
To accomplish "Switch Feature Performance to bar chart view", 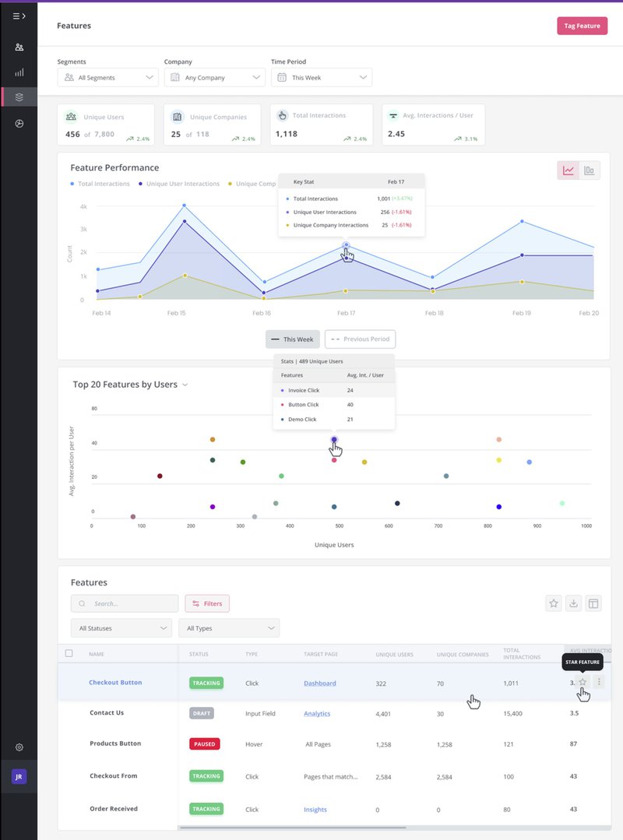I will [x=589, y=170].
